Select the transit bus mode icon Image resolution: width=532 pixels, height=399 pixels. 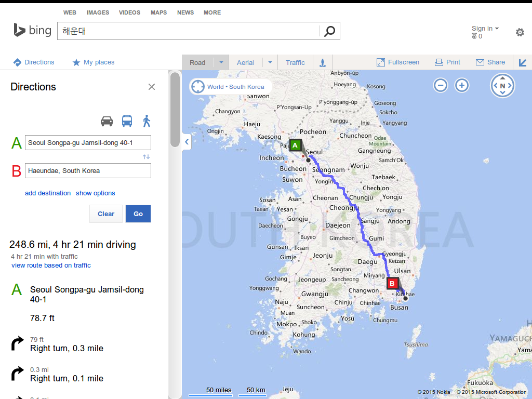127,121
